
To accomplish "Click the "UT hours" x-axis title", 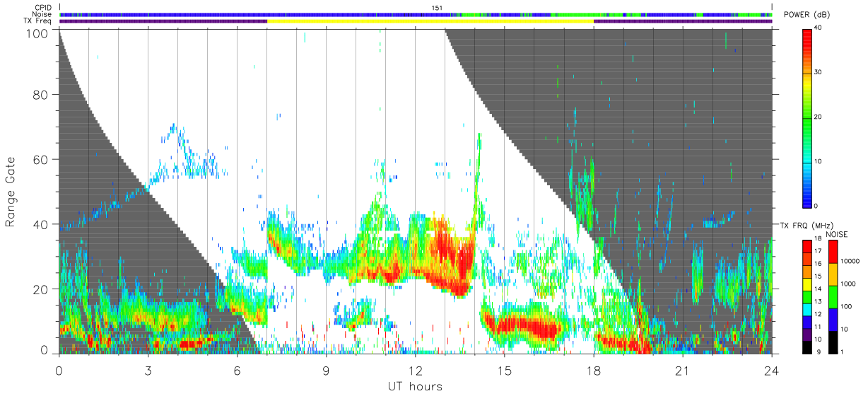I will (414, 386).
